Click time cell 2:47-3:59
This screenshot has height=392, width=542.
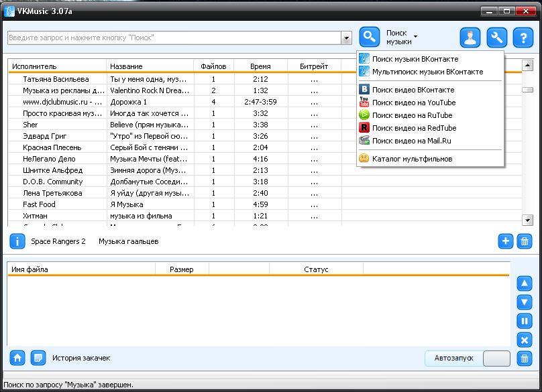pyautogui.click(x=261, y=102)
